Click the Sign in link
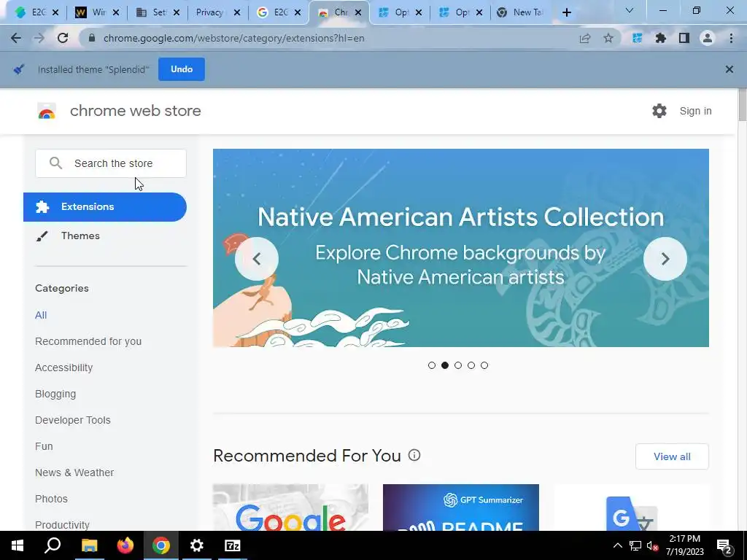 tap(695, 111)
